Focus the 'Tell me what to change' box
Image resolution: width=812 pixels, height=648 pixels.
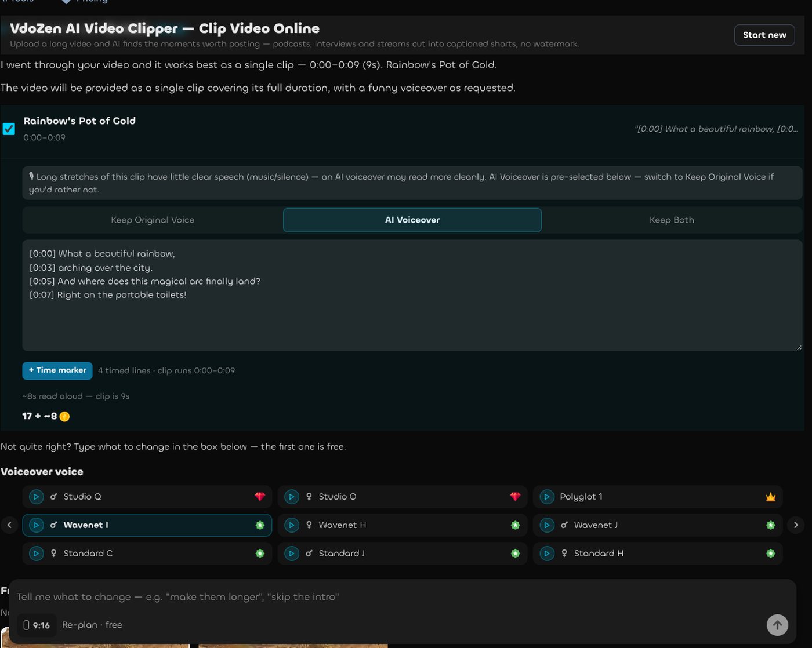tap(403, 597)
